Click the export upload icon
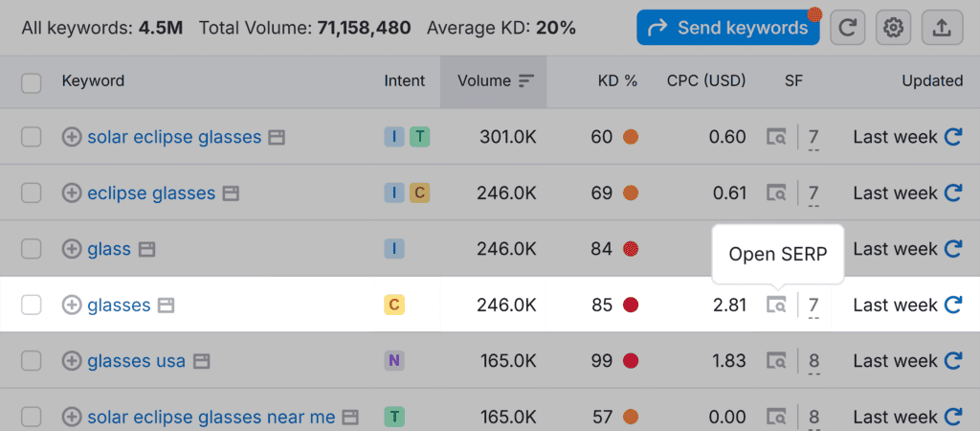980x431 pixels. click(x=942, y=28)
